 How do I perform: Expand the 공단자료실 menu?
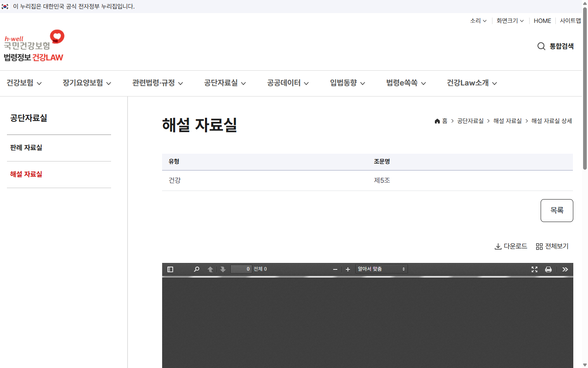tap(225, 83)
